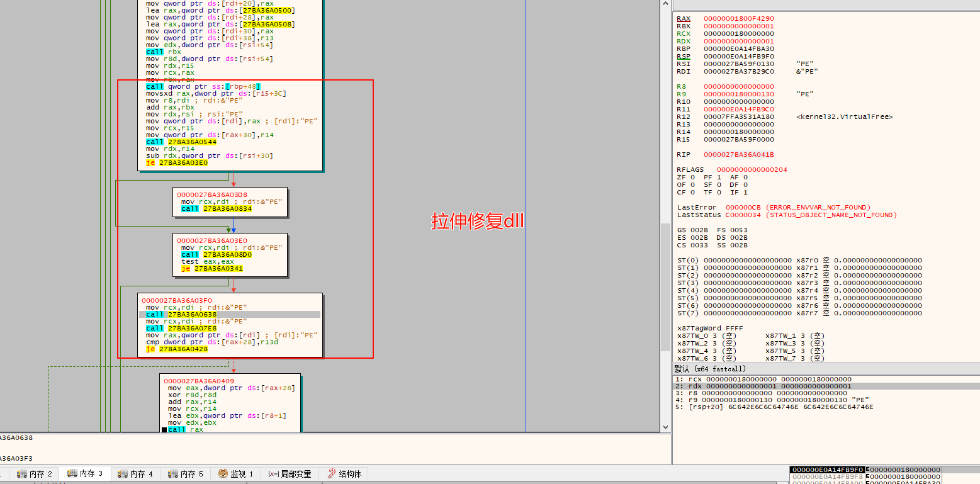Select graph node header 0000027BA36A03D8
This screenshot has height=484, width=980.
click(x=211, y=194)
